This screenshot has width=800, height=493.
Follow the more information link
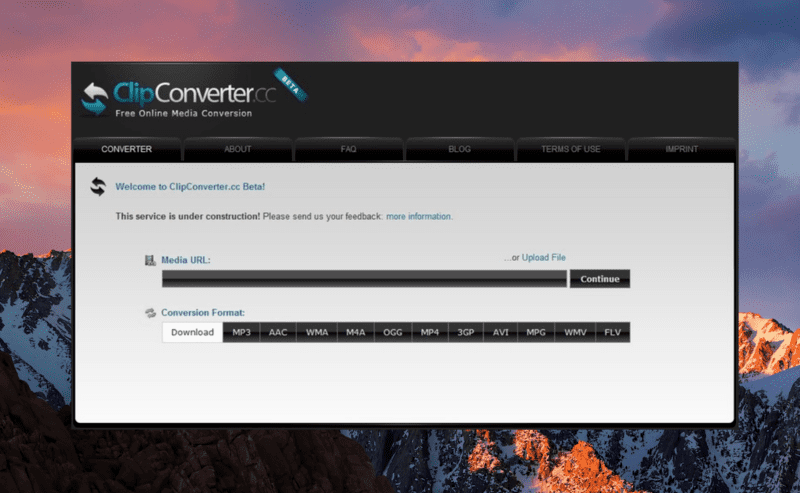418,216
